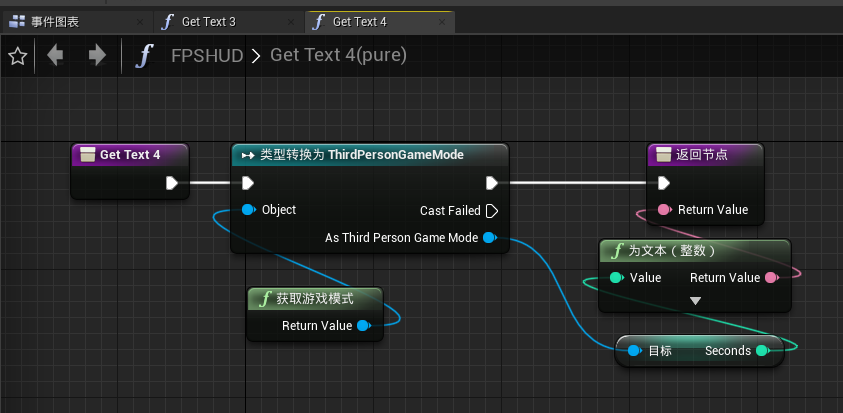
Task: Click the 返回节点 Return Value pin
Action: [x=665, y=210]
